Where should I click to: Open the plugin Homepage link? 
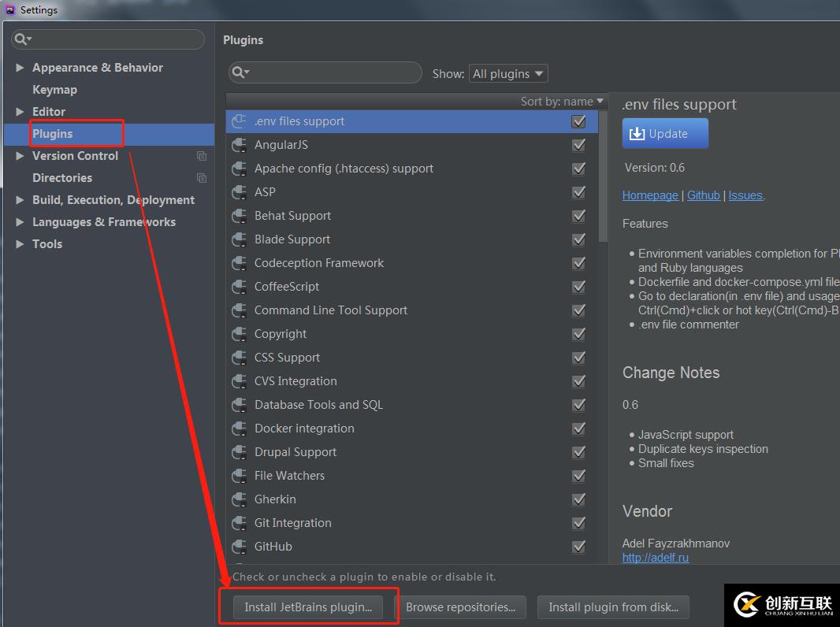(x=650, y=195)
